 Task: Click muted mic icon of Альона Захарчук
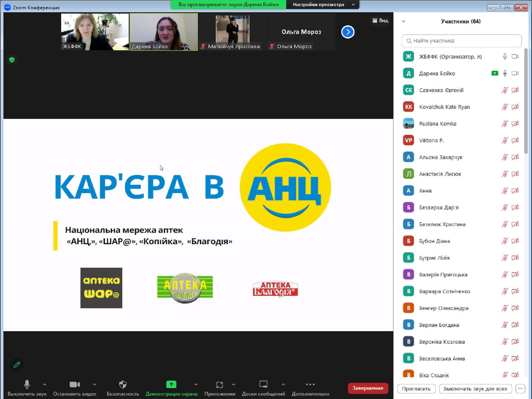click(x=505, y=157)
